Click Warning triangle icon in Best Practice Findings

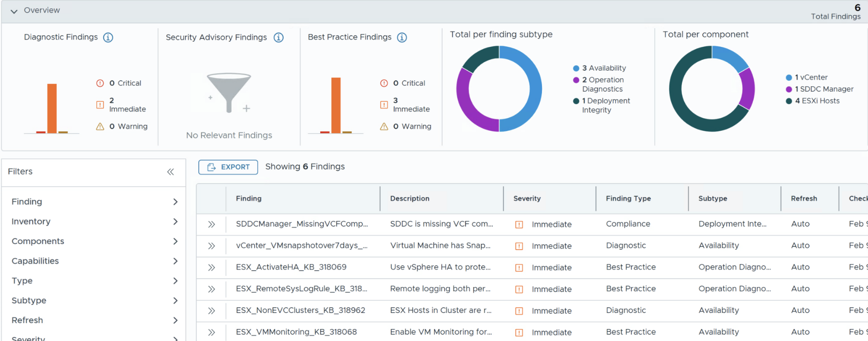(384, 126)
